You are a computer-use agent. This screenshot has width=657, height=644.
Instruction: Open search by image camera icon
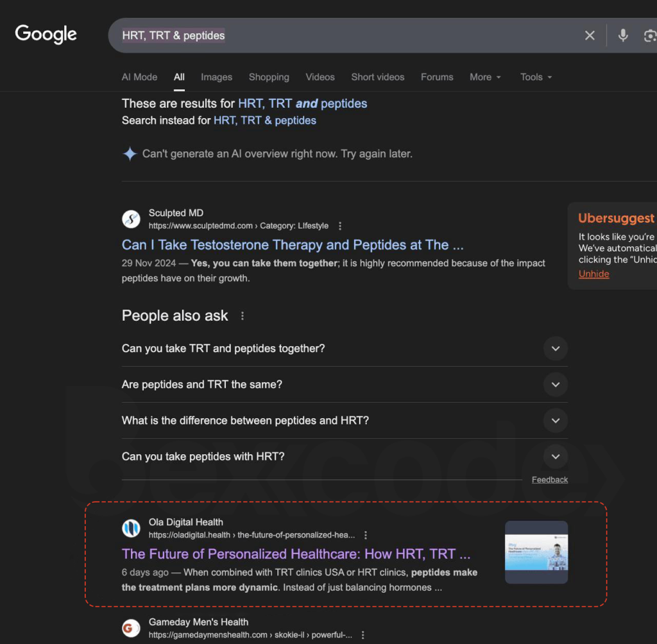650,35
